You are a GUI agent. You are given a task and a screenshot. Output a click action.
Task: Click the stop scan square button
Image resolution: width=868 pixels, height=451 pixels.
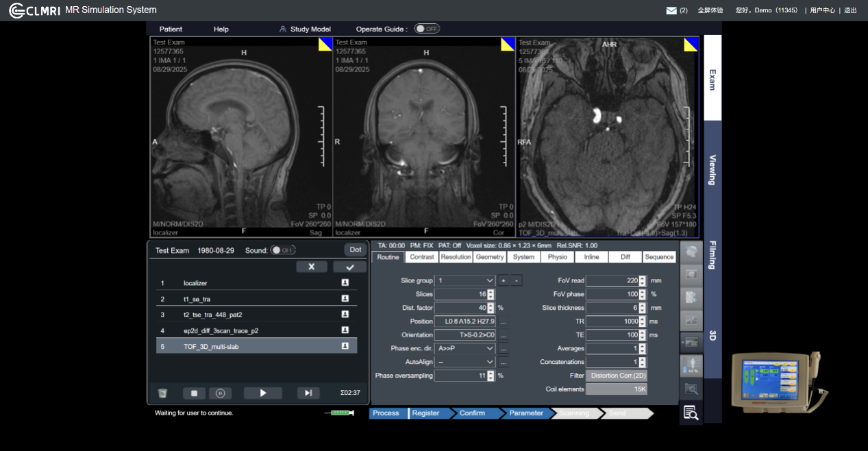click(x=194, y=393)
